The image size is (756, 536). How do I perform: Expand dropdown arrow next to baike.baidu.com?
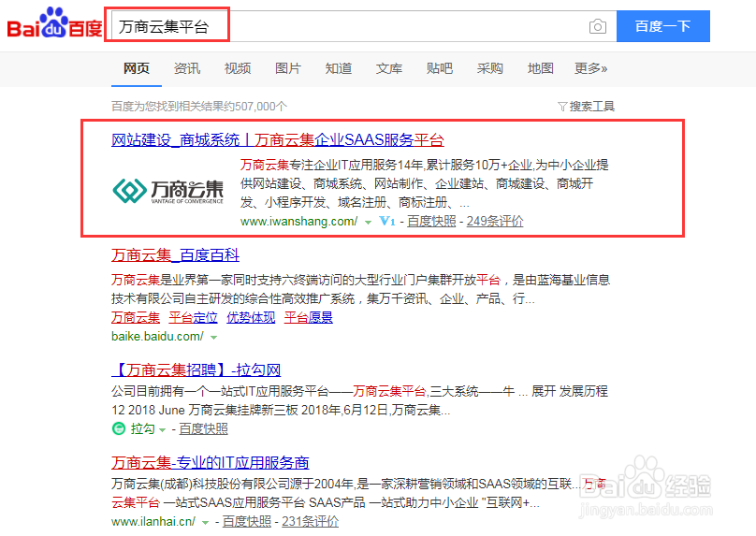(213, 338)
